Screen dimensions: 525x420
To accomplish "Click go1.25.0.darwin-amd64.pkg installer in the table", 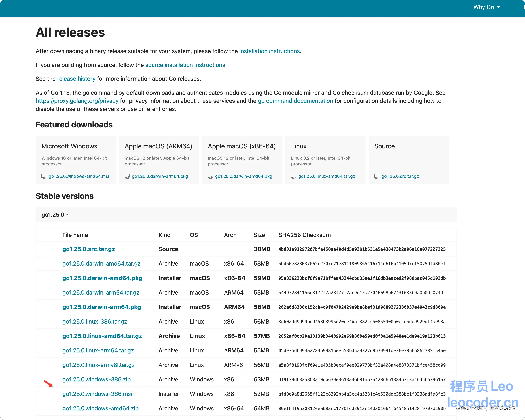I will 102,278.
